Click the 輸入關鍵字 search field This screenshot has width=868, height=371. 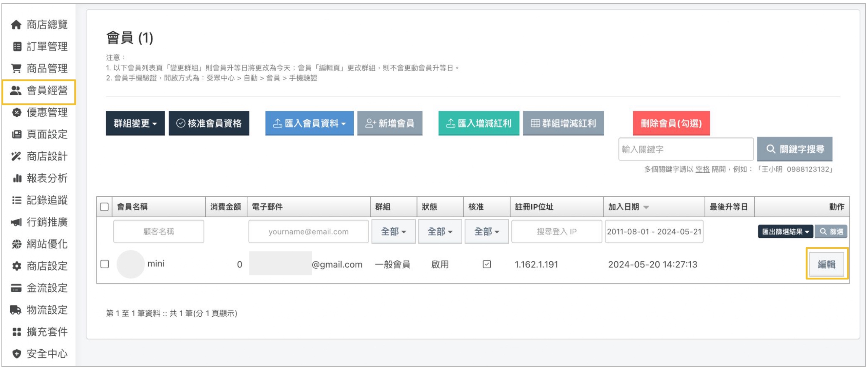(685, 149)
